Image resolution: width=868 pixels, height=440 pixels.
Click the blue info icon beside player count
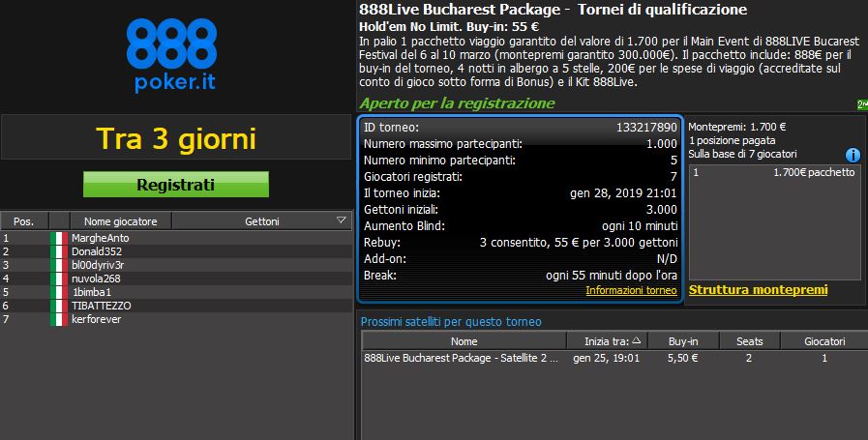pyautogui.click(x=853, y=155)
